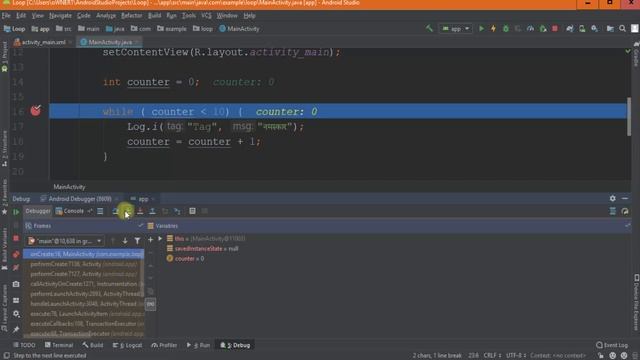Click the Step Over debug icon
This screenshot has width=640, height=360.
116,211
